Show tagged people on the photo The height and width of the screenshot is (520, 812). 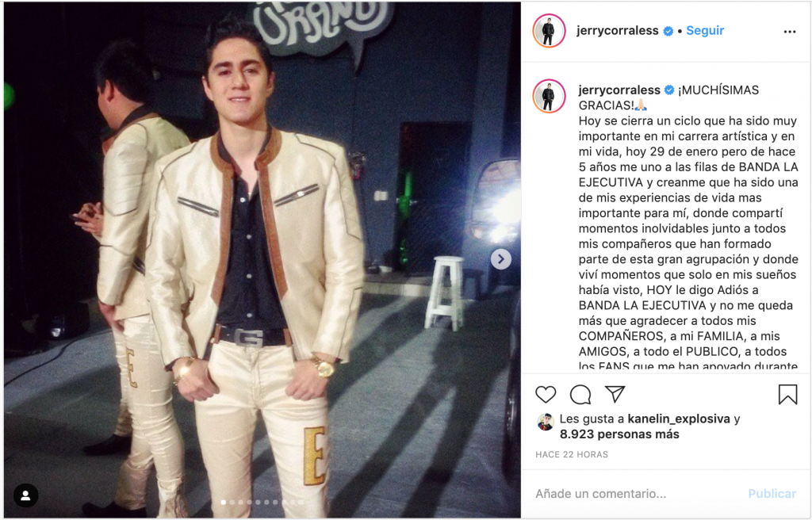tap(25, 495)
